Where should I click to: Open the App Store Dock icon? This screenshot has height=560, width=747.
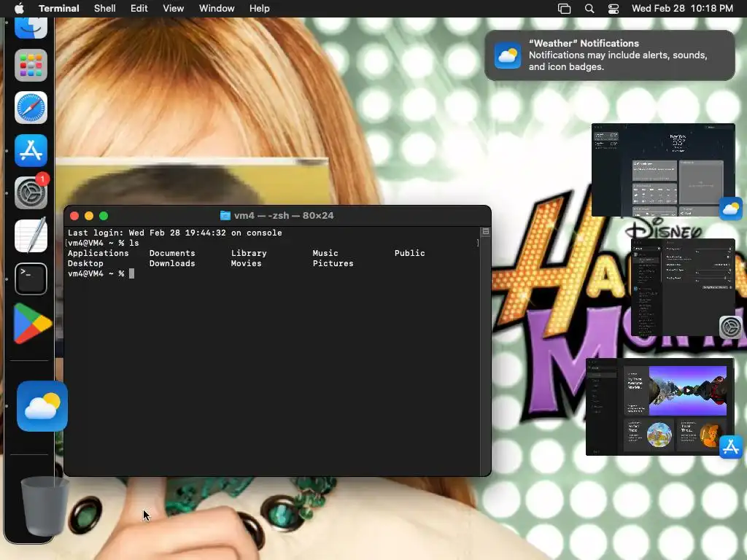(x=31, y=150)
